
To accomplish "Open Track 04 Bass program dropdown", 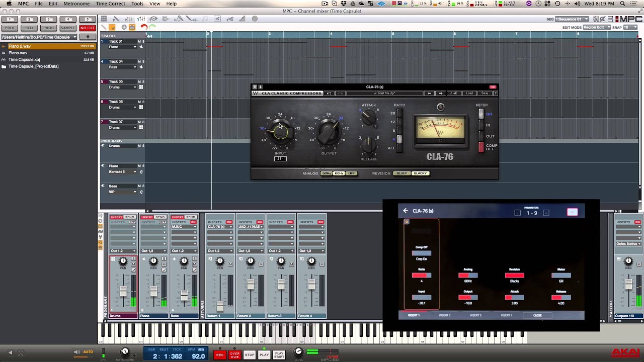I will [x=123, y=67].
